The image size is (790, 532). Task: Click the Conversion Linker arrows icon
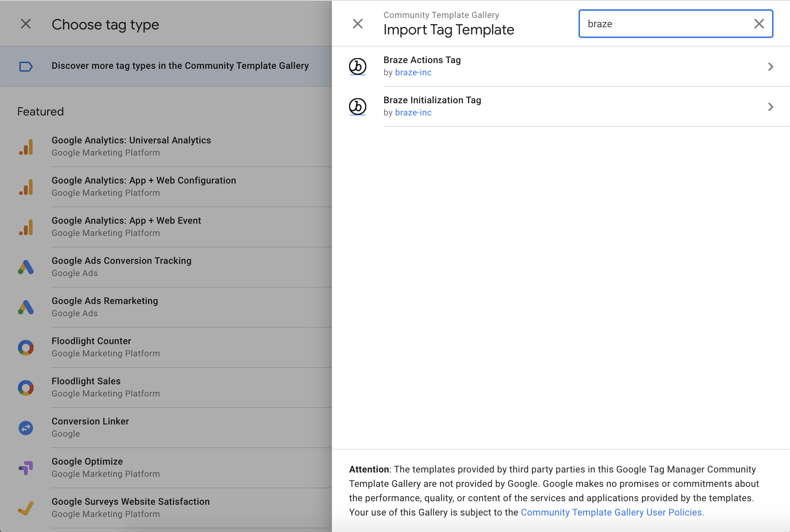coord(26,428)
